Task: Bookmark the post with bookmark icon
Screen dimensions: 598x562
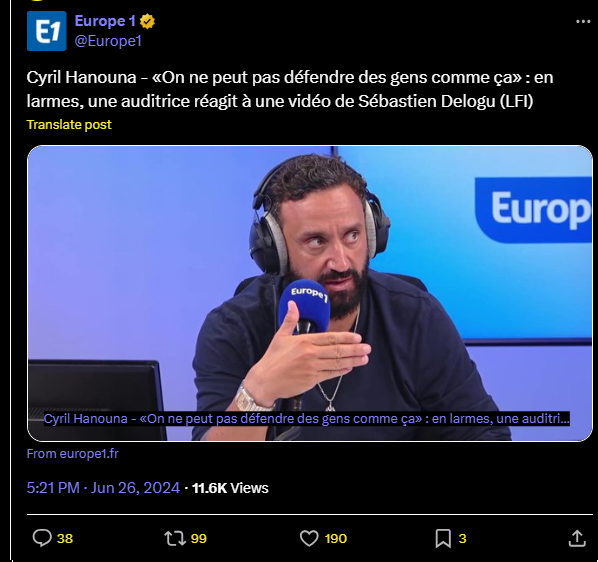Action: click(x=443, y=538)
